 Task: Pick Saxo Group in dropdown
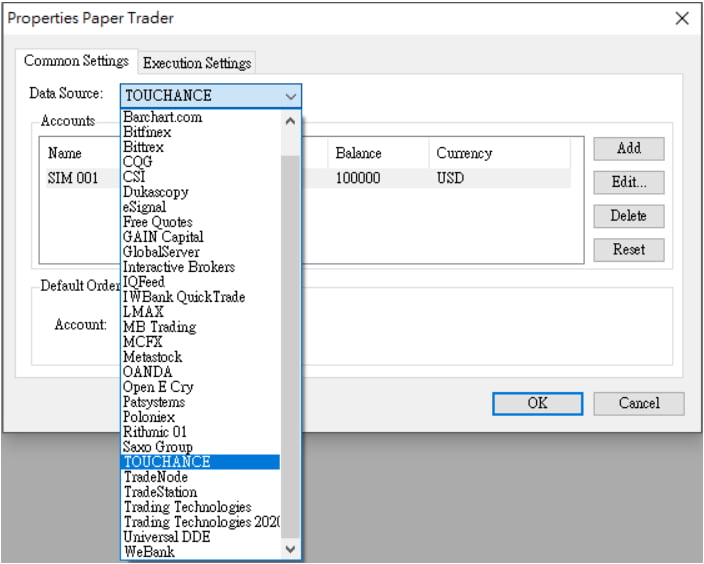pyautogui.click(x=201, y=447)
